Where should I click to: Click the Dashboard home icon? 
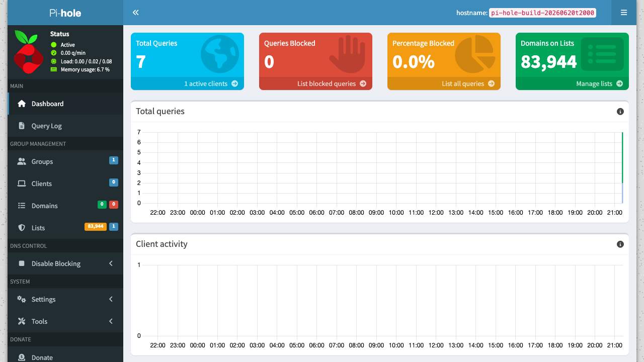pyautogui.click(x=21, y=104)
